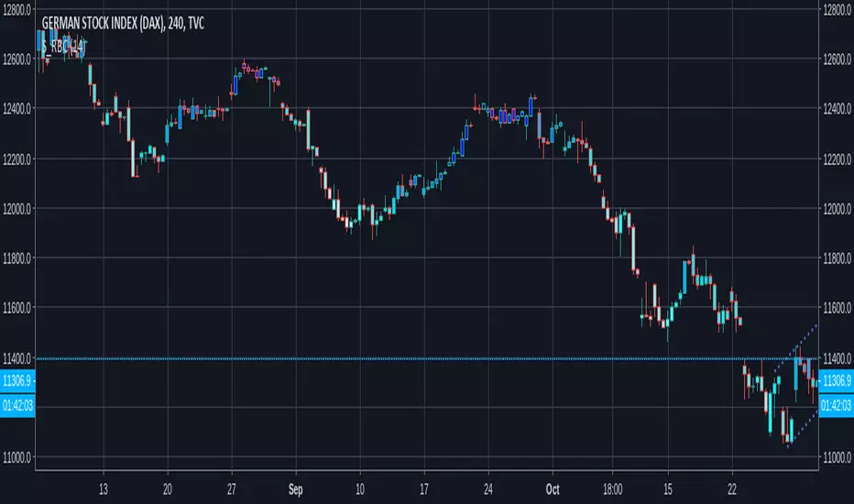Click the 15 date label on time axis
The width and height of the screenshot is (854, 504).
[668, 489]
